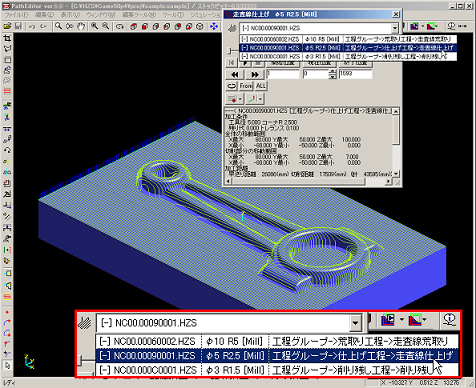Click the cube view icon right after rotate
The image size is (476, 388).
tap(134, 27)
